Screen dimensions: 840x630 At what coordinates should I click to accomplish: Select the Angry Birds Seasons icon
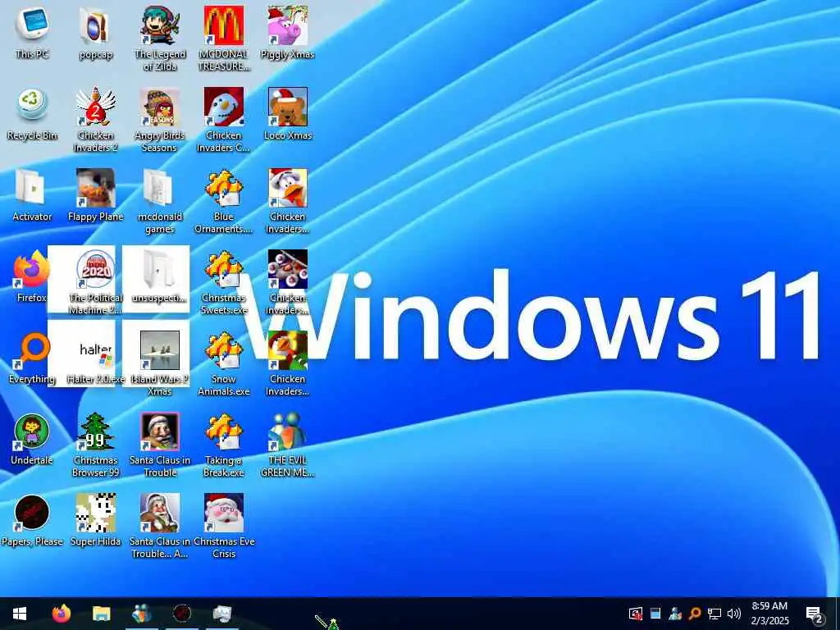pyautogui.click(x=160, y=107)
